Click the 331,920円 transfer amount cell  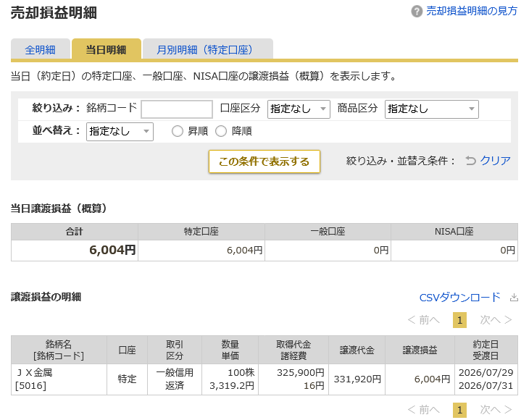click(357, 379)
